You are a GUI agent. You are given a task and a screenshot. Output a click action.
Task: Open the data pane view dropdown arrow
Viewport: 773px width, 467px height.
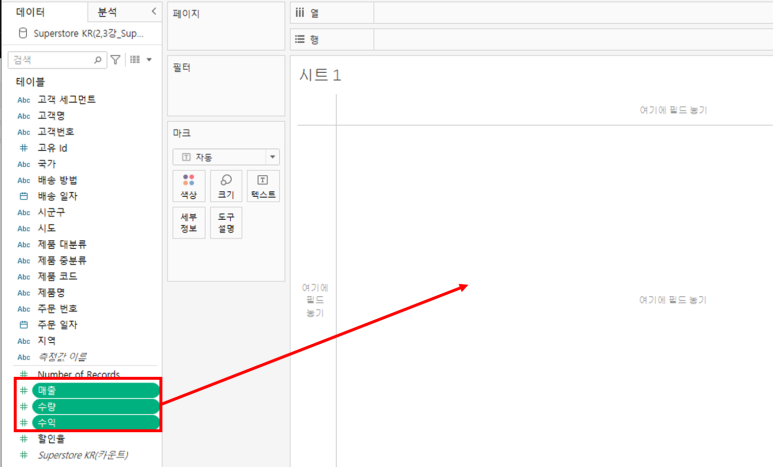[149, 60]
